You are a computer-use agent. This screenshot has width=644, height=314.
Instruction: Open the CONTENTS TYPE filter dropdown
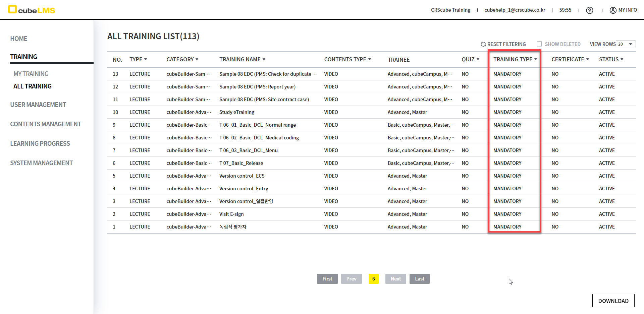pos(370,59)
